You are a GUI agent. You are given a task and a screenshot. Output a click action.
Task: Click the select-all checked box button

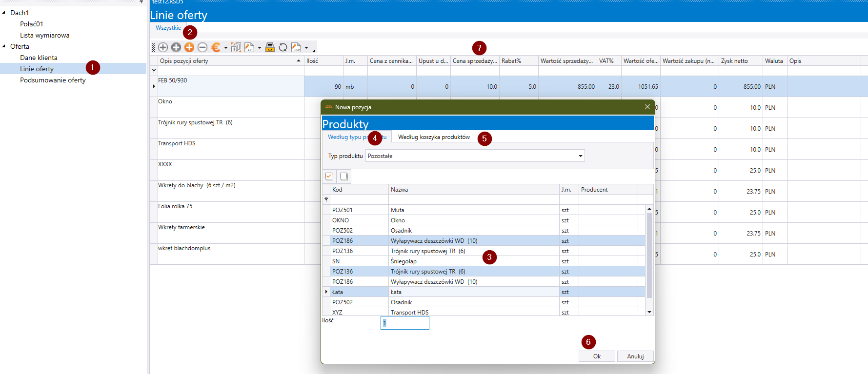(x=329, y=177)
